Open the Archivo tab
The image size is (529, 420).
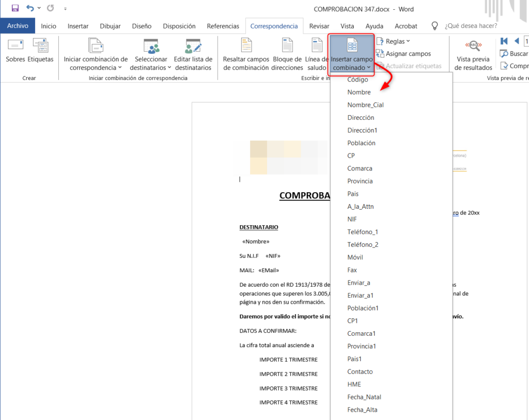click(18, 26)
